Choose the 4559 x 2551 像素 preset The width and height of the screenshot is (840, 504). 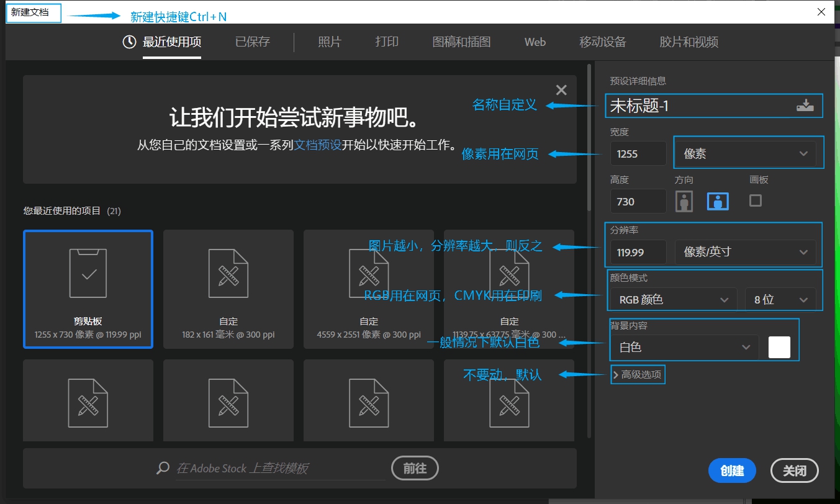coord(369,289)
